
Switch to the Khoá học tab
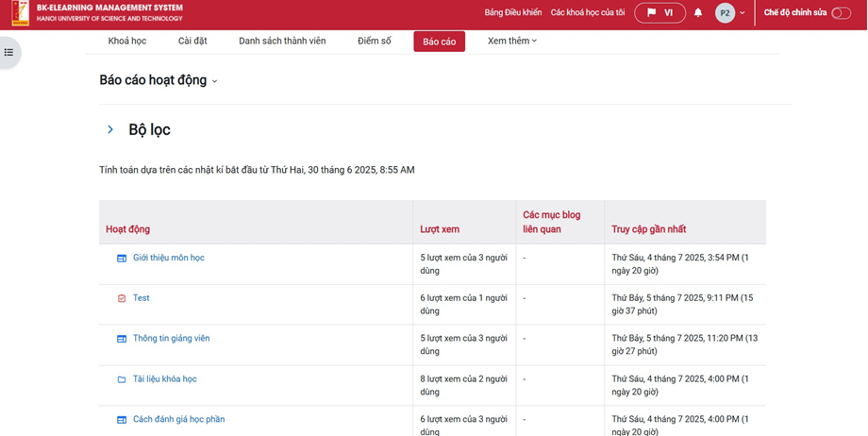[127, 41]
